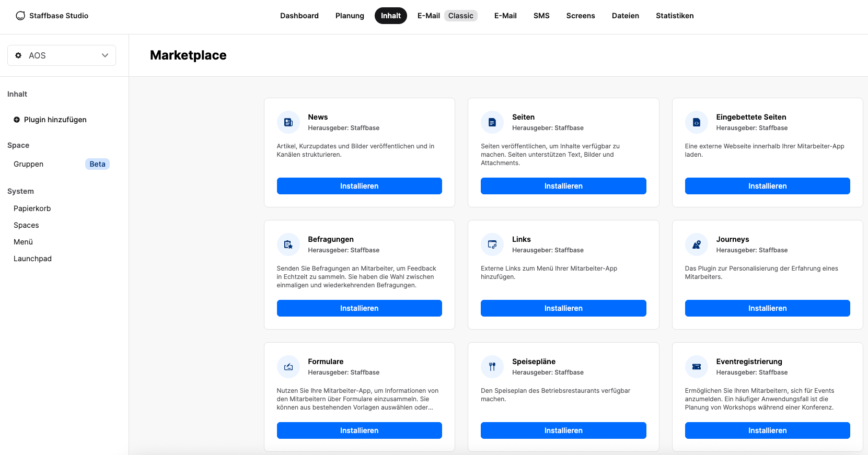Expand the AOS selector chevron
868x455 pixels.
(x=105, y=55)
